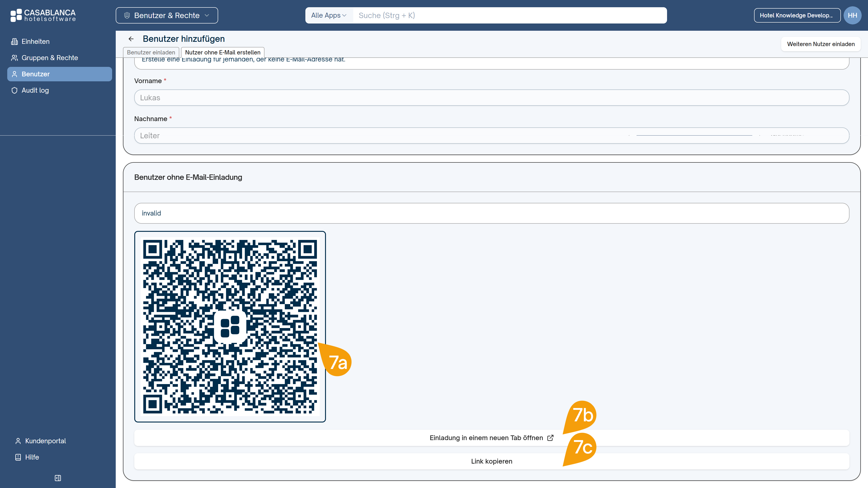Focus the Suche search field

(509, 16)
